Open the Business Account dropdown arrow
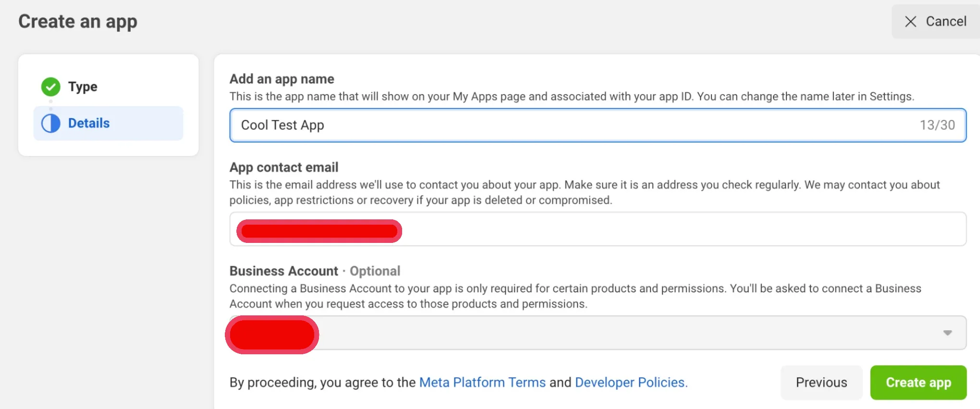The image size is (980, 409). click(x=947, y=333)
